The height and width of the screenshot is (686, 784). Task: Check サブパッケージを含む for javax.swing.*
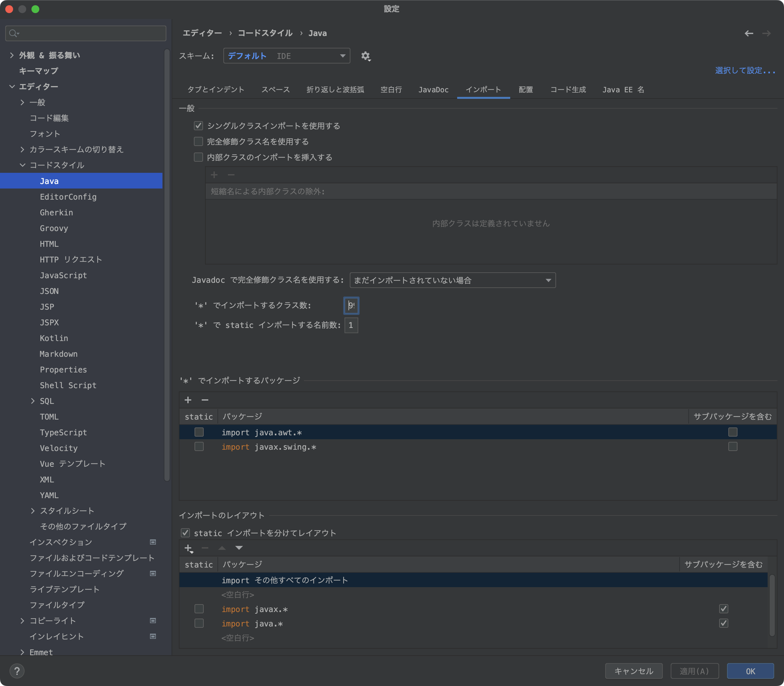pos(732,446)
